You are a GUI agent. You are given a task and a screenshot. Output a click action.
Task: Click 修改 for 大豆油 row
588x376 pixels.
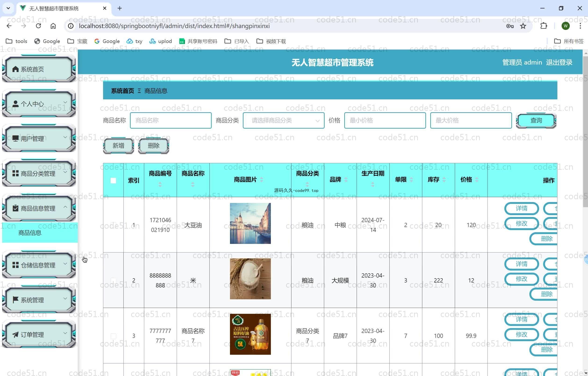[522, 223]
